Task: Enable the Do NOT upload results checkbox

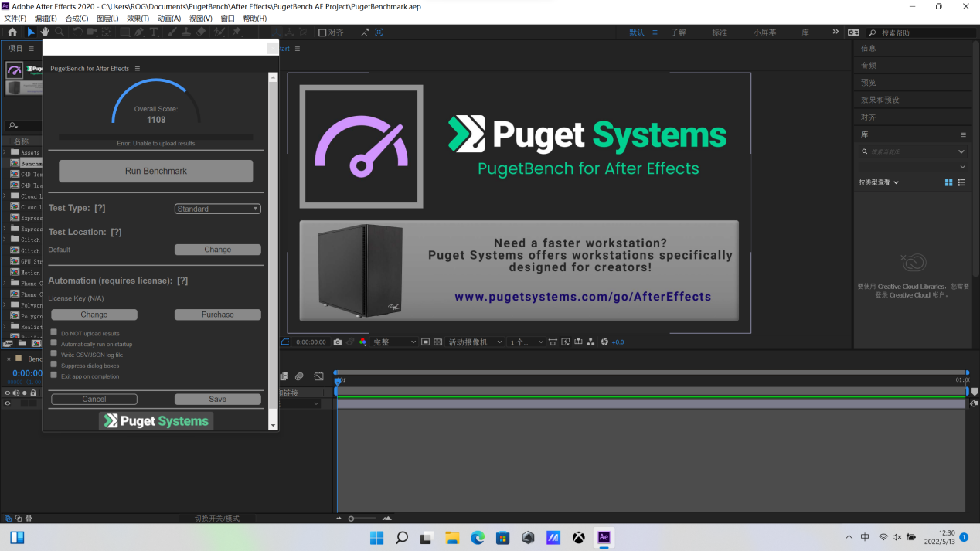Action: pos(54,332)
